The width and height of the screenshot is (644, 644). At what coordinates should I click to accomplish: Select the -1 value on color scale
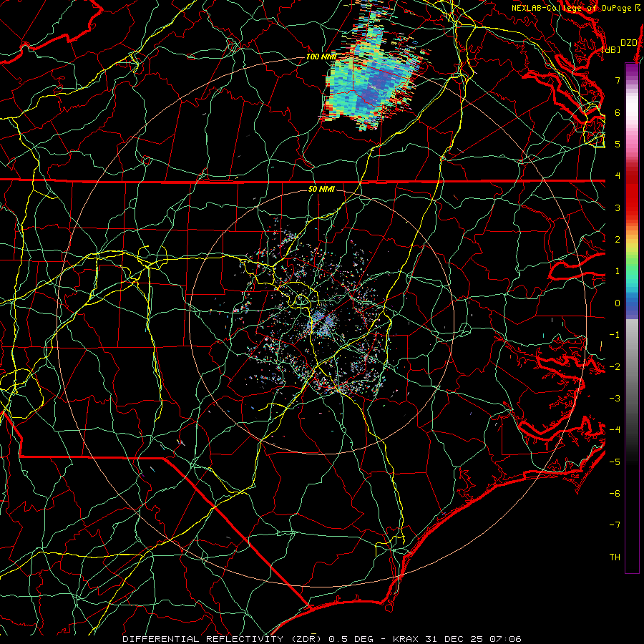coord(615,335)
